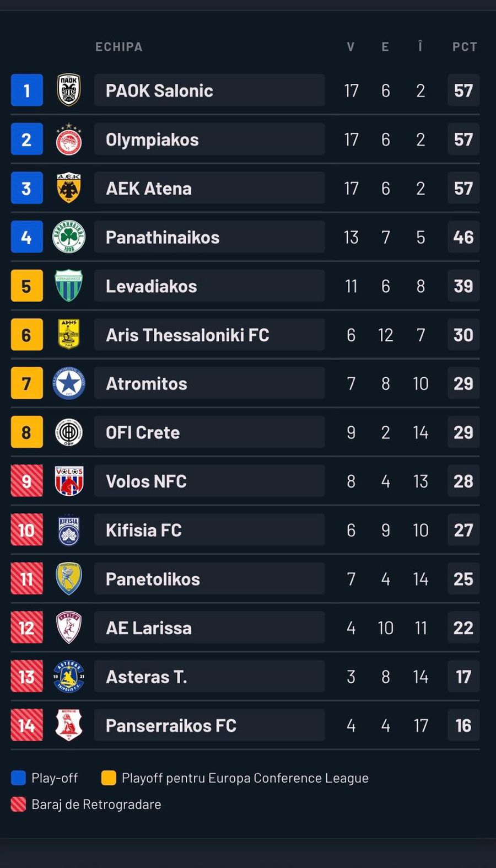Select the AE Larissa team name
Image resolution: width=496 pixels, height=868 pixels.
pyautogui.click(x=149, y=628)
